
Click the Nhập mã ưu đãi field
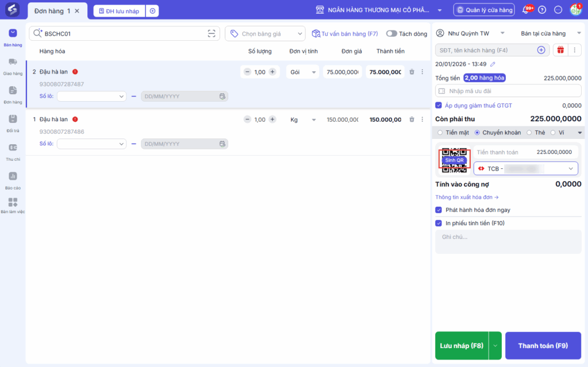pos(508,91)
